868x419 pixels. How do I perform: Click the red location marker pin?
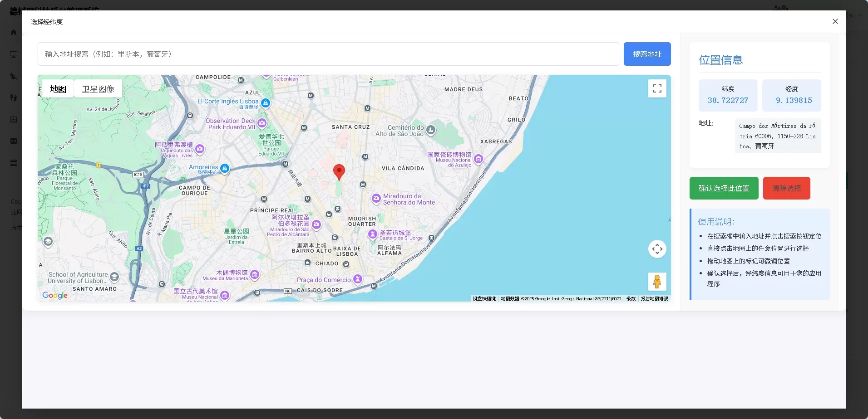pos(339,171)
